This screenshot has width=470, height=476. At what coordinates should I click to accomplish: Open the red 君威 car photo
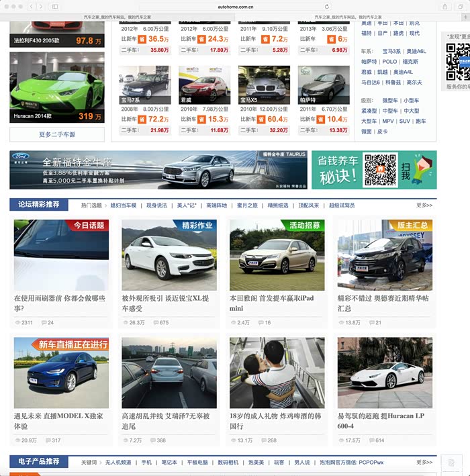204,85
